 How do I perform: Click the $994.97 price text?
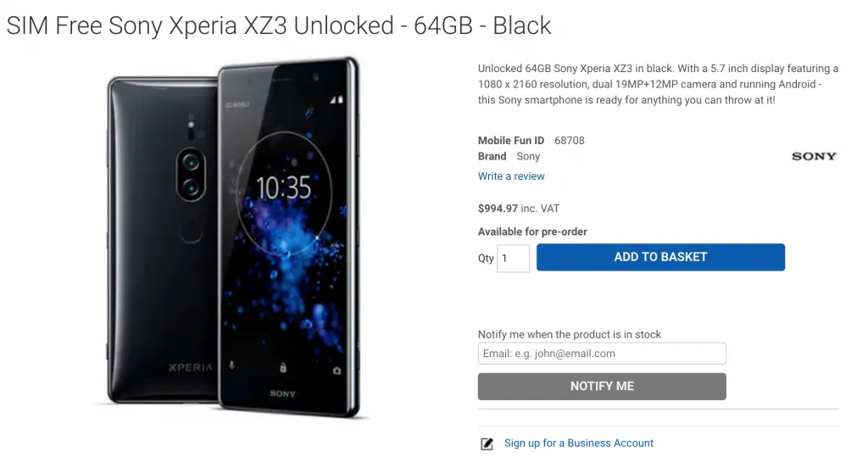pyautogui.click(x=499, y=209)
